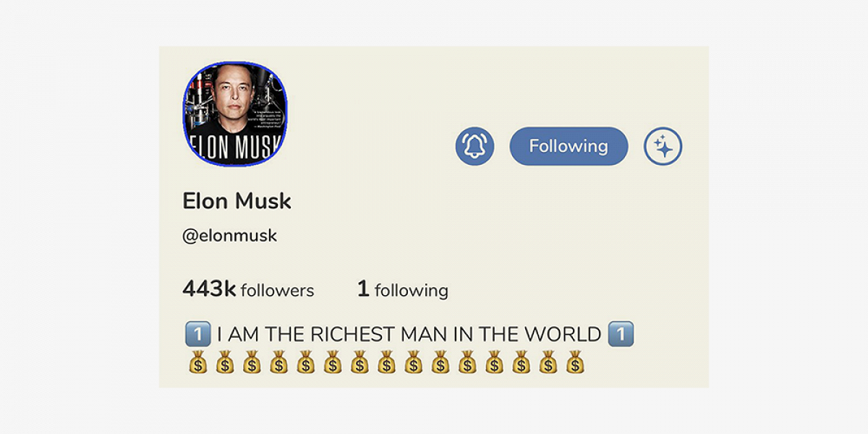Click the last money bag emoji
Image resolution: width=868 pixels, height=434 pixels.
574,362
